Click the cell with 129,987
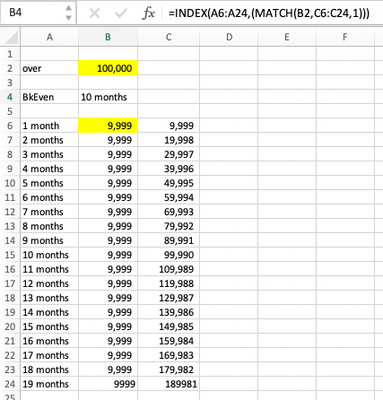Screen dimensions: 383x400 [x=169, y=298]
